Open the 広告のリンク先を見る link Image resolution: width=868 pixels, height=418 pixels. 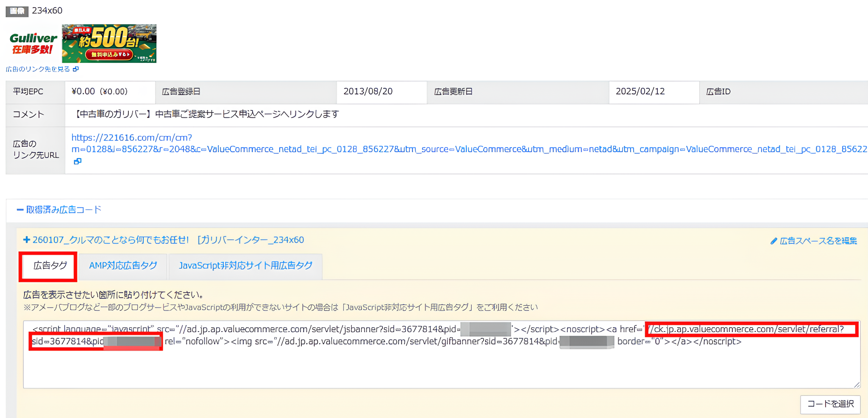tap(38, 69)
